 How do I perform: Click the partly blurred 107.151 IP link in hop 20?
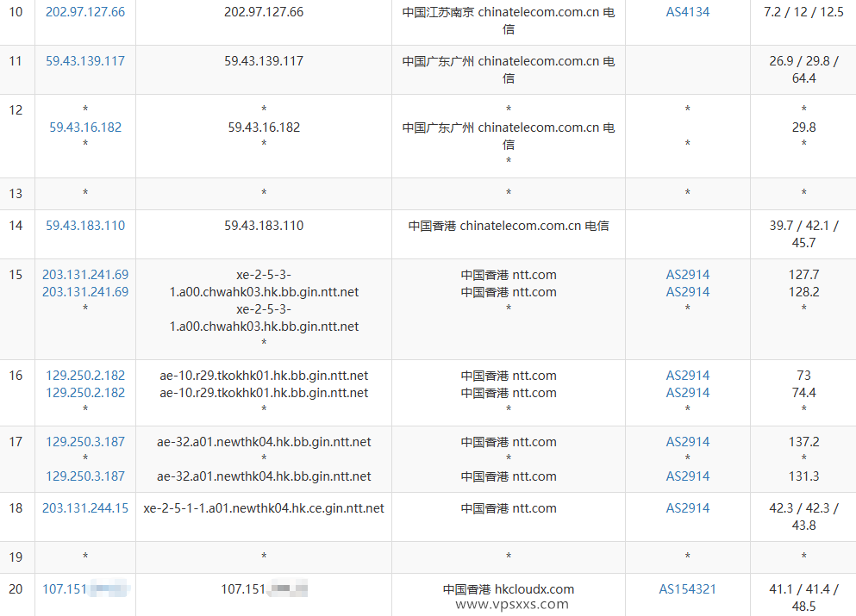86,589
